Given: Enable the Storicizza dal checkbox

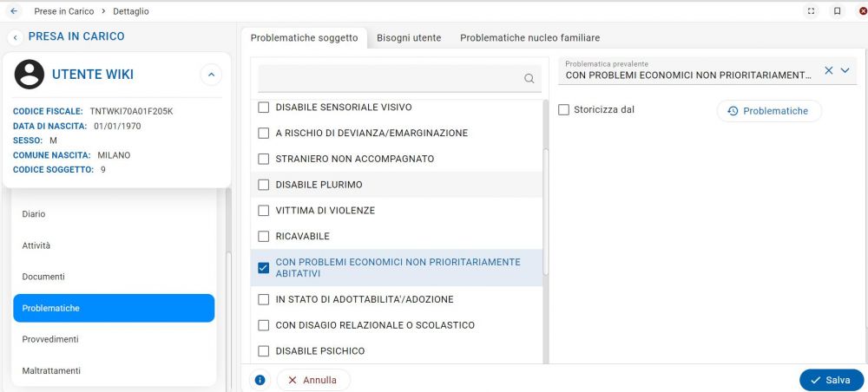Looking at the screenshot, I should pos(563,110).
